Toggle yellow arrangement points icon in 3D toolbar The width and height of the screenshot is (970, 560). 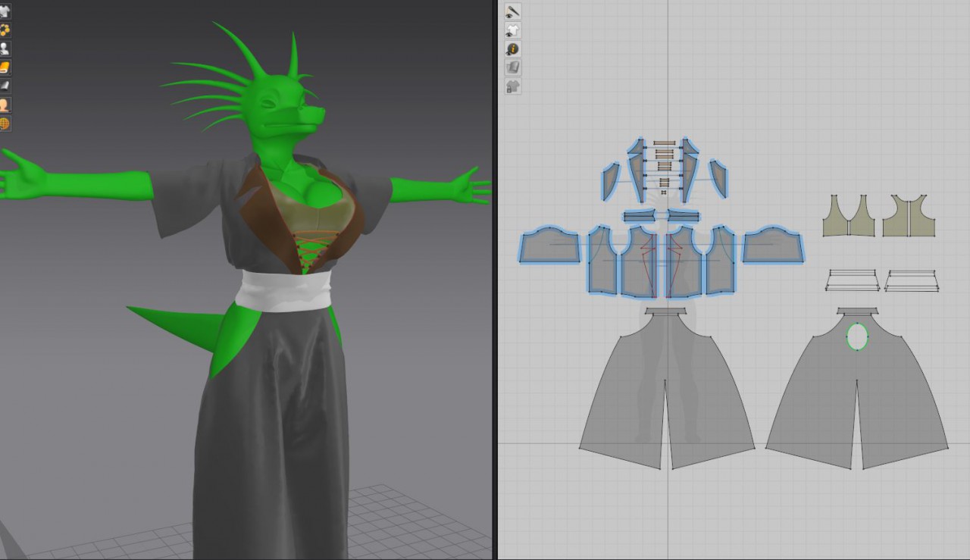(x=5, y=30)
